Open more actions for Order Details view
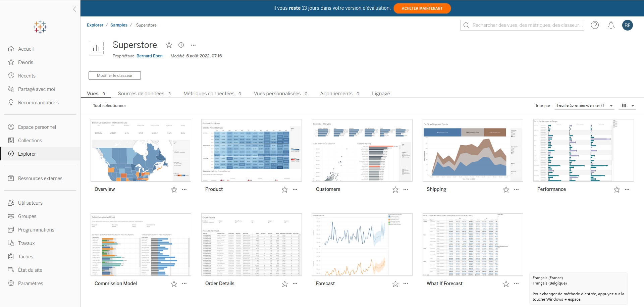Viewport: 644px width, 307px height. [295, 284]
